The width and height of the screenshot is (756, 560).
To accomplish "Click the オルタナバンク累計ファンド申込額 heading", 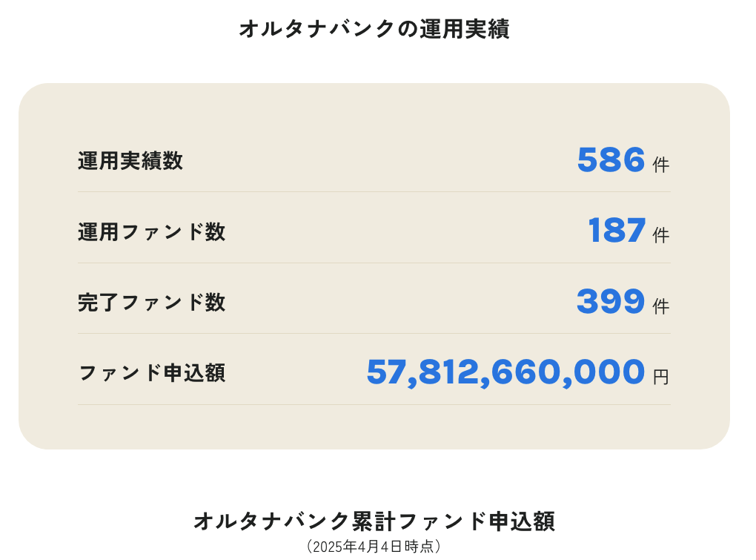I will tap(374, 521).
